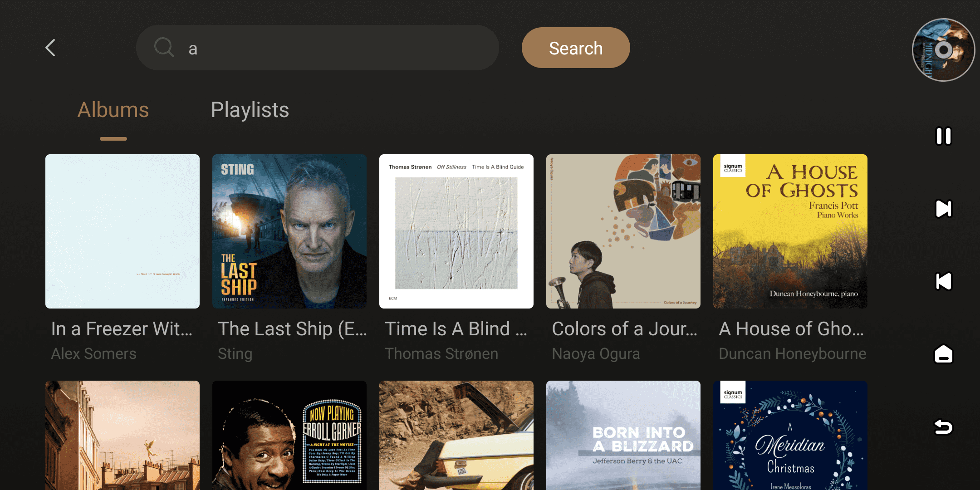The width and height of the screenshot is (980, 490).
Task: Focus the search text field
Action: [336, 48]
